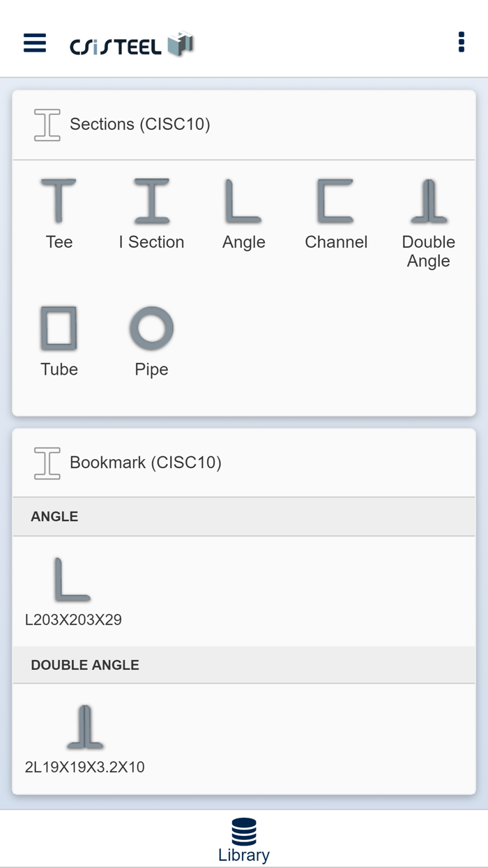Click the CSiSteel logo
The height and width of the screenshot is (868, 488).
132,45
